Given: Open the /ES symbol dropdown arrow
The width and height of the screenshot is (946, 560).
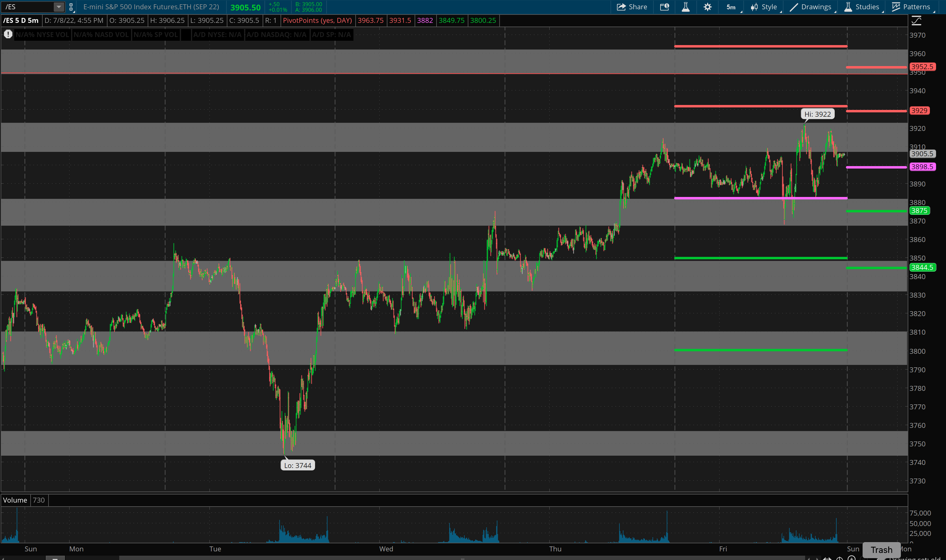Looking at the screenshot, I should tap(58, 7).
